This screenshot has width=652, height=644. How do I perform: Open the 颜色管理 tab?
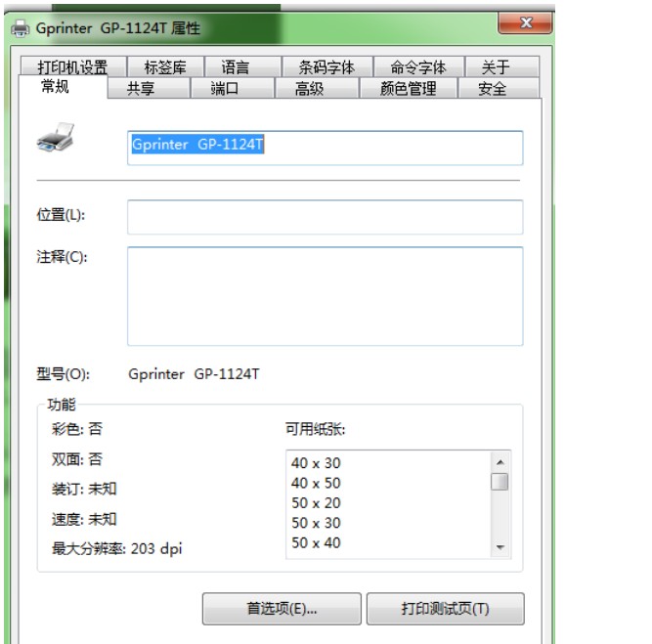tap(408, 88)
